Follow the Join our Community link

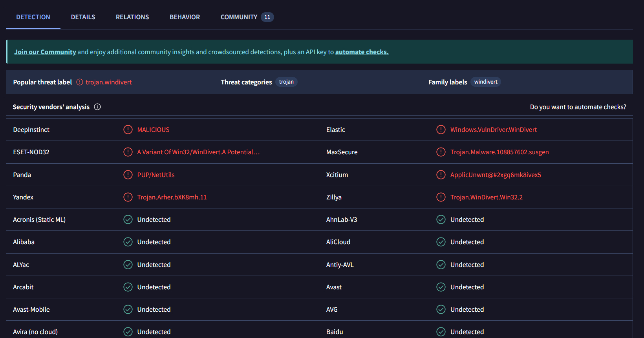[x=45, y=52]
